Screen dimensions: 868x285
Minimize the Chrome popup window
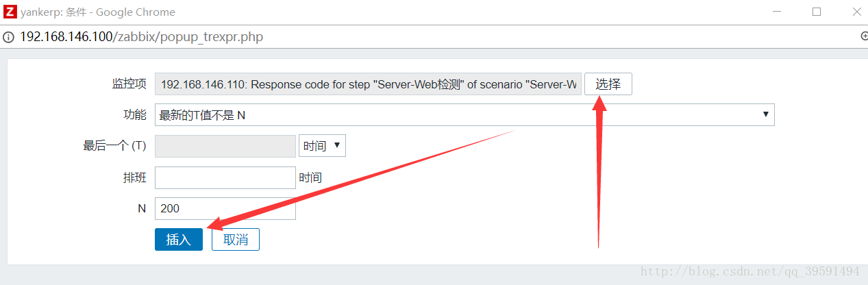tap(777, 12)
